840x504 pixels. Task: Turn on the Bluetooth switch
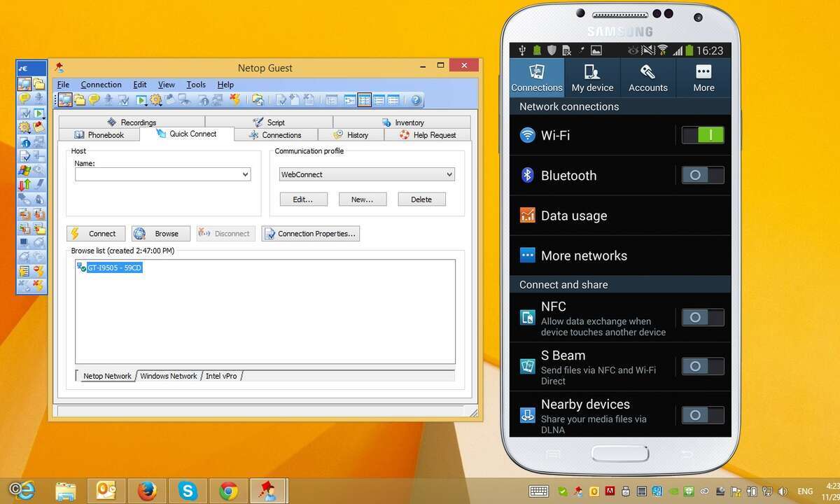(x=703, y=175)
